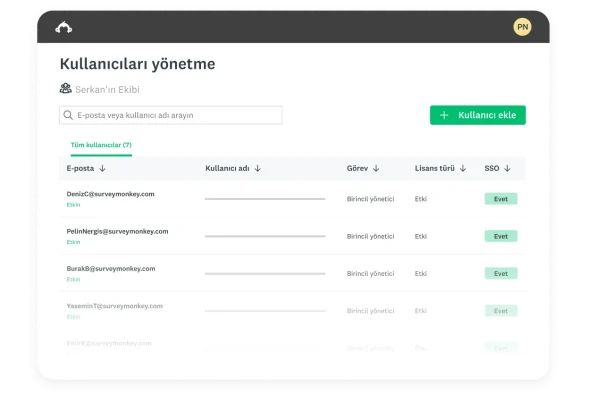The height and width of the screenshot is (400, 604).
Task: Click Evet SSO badge for YaseminT
Action: coord(501,311)
